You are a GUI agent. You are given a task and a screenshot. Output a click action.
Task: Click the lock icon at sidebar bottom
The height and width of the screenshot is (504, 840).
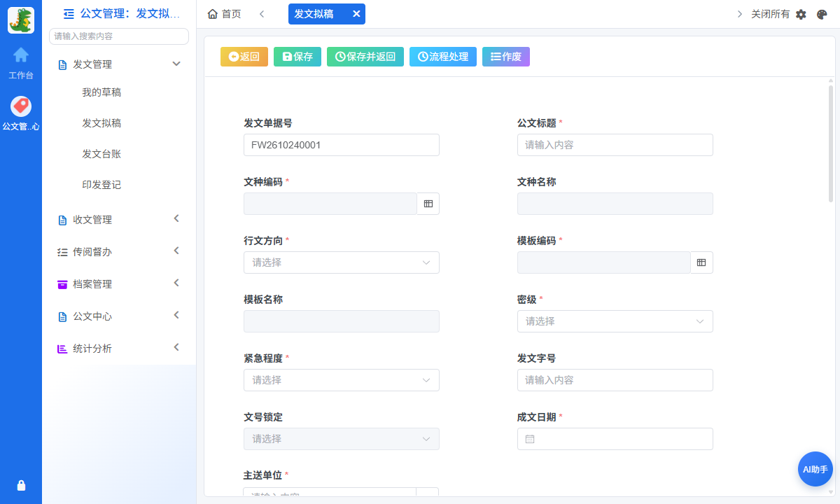[x=21, y=485]
